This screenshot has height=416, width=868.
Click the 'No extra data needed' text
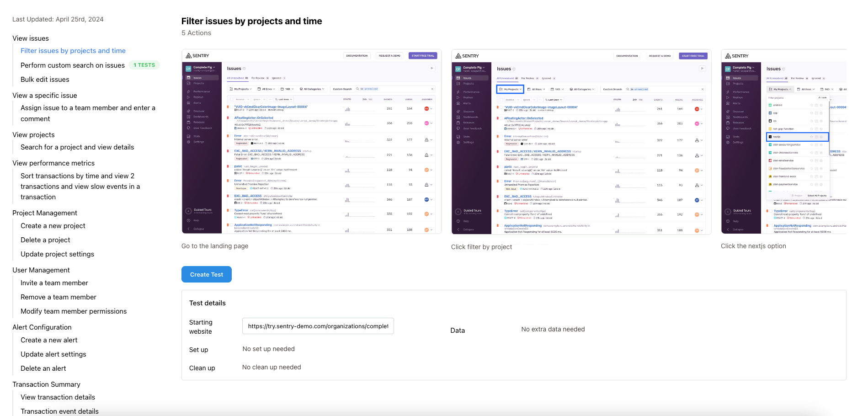pyautogui.click(x=553, y=329)
